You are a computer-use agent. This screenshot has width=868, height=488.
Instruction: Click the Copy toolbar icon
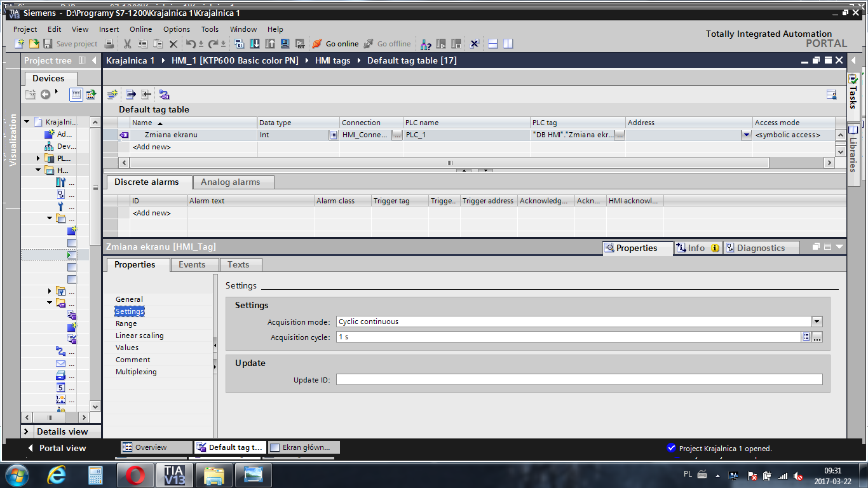pos(142,44)
